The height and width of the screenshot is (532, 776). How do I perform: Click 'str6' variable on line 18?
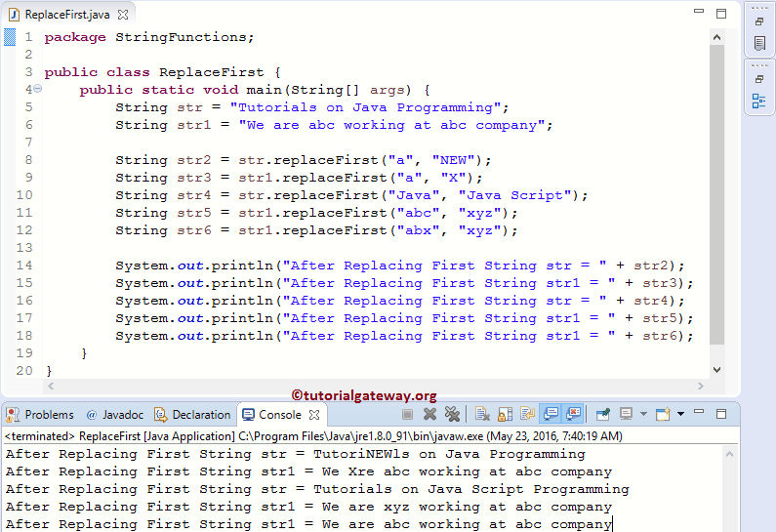(x=660, y=336)
